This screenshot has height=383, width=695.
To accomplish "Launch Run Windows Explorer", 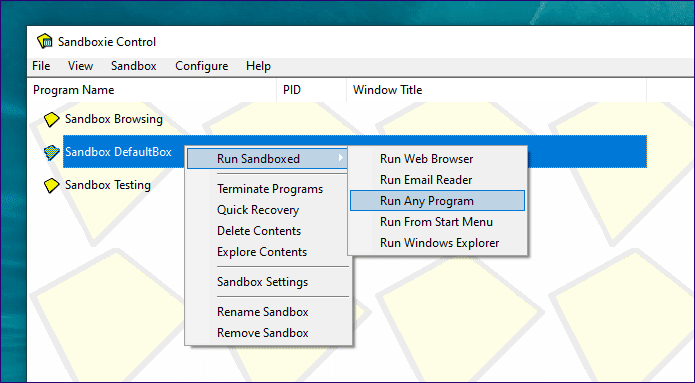I will point(437,243).
